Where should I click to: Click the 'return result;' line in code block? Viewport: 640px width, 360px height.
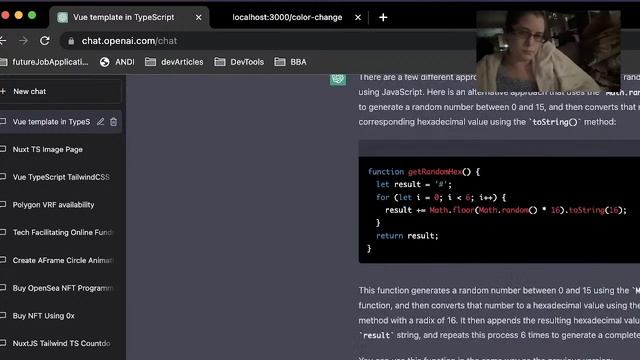pos(407,236)
